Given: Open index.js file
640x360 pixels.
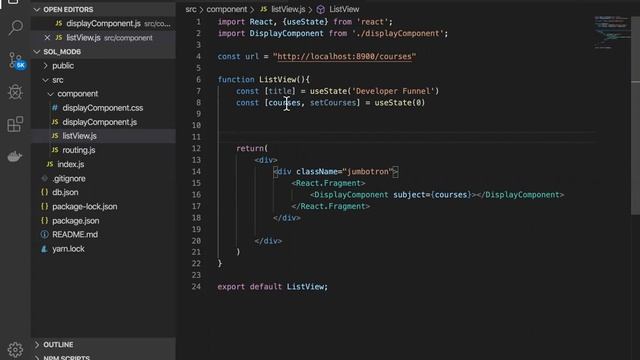Looking at the screenshot, I should click(71, 164).
